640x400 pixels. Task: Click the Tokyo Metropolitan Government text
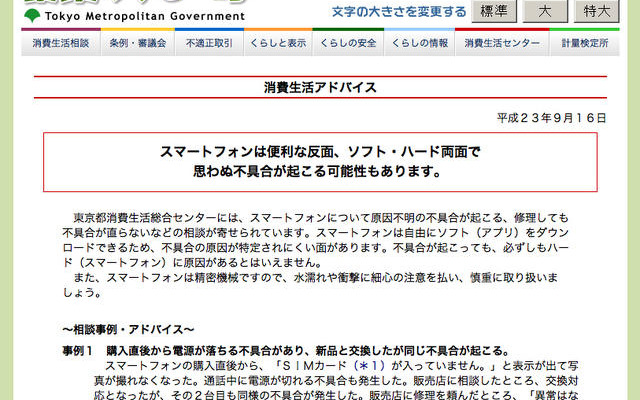click(145, 16)
